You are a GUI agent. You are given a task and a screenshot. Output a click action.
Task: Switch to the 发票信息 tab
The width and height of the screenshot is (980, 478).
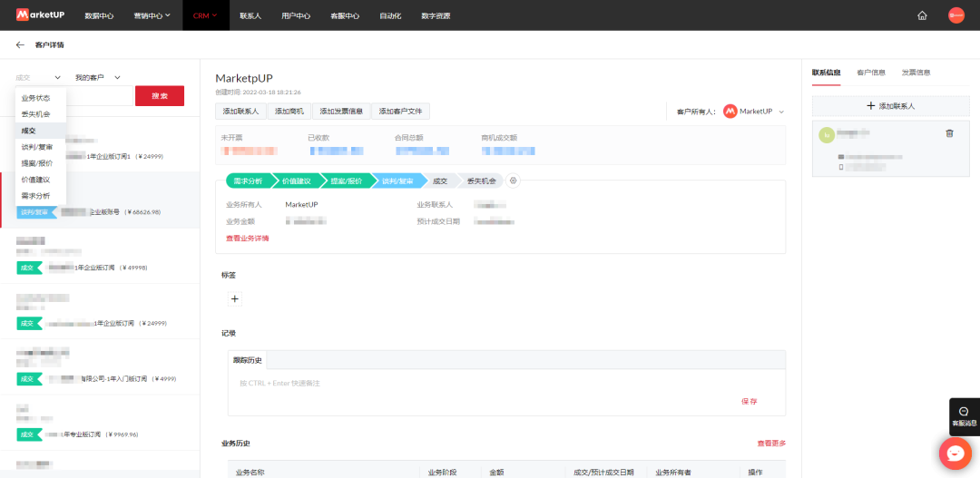pos(916,73)
